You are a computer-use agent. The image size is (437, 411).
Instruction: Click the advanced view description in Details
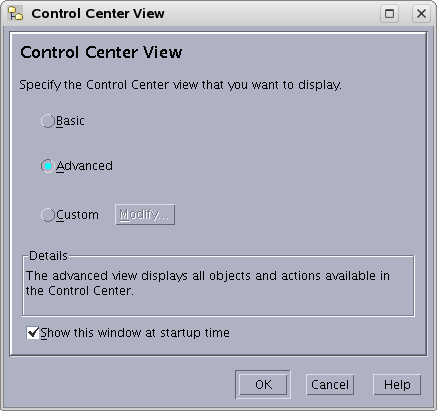(x=208, y=283)
